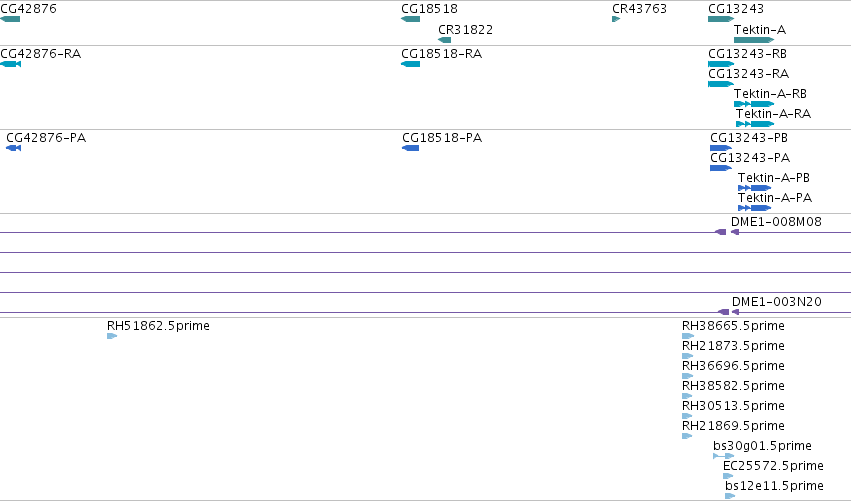Select the CG18518 gene glyph arrow
The image size is (851, 501).
[410, 19]
